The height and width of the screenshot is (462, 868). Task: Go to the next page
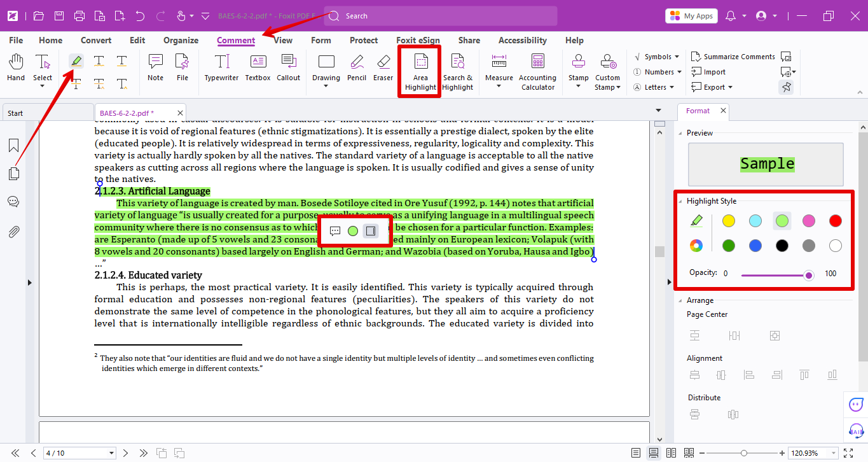[x=125, y=453]
